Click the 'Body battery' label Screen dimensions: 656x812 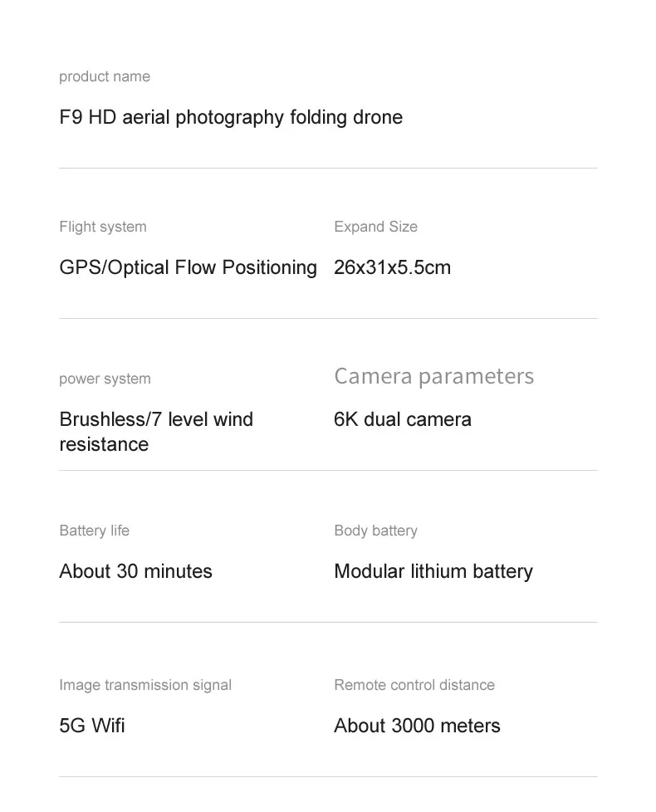[x=375, y=531]
